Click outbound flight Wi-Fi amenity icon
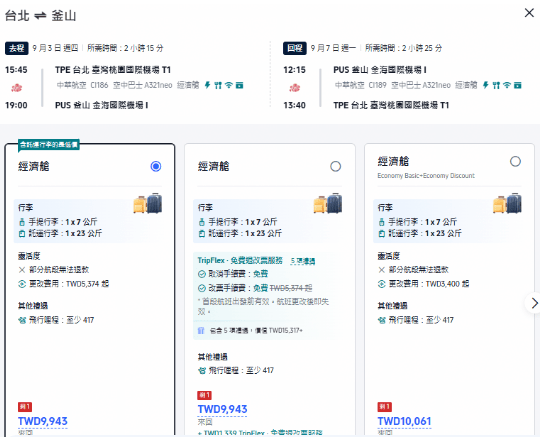This screenshot has height=437, width=540. [x=229, y=85]
